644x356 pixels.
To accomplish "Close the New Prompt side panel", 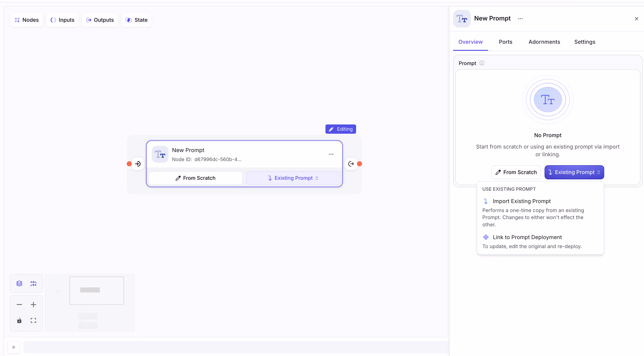I will [x=637, y=19].
